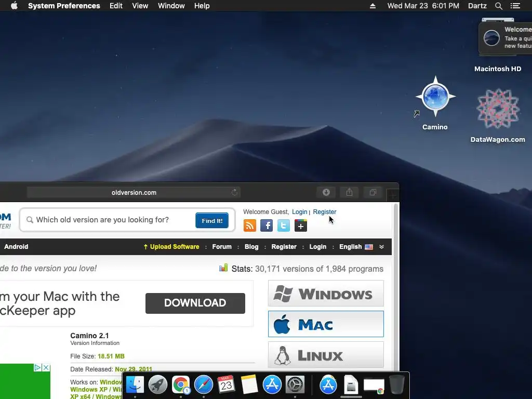The width and height of the screenshot is (532, 399).
Task: Select Macintosh HD drive on desktop
Action: [x=498, y=69]
